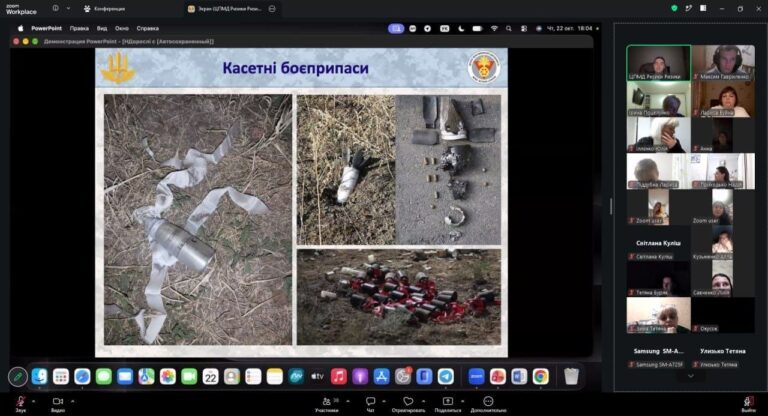Open Google Chrome from the Dock
Screen dimensions: 768x416
(x=540, y=376)
